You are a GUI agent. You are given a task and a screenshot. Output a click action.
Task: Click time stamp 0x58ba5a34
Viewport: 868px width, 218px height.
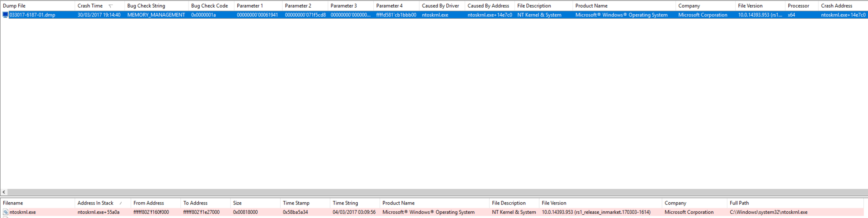coord(295,212)
